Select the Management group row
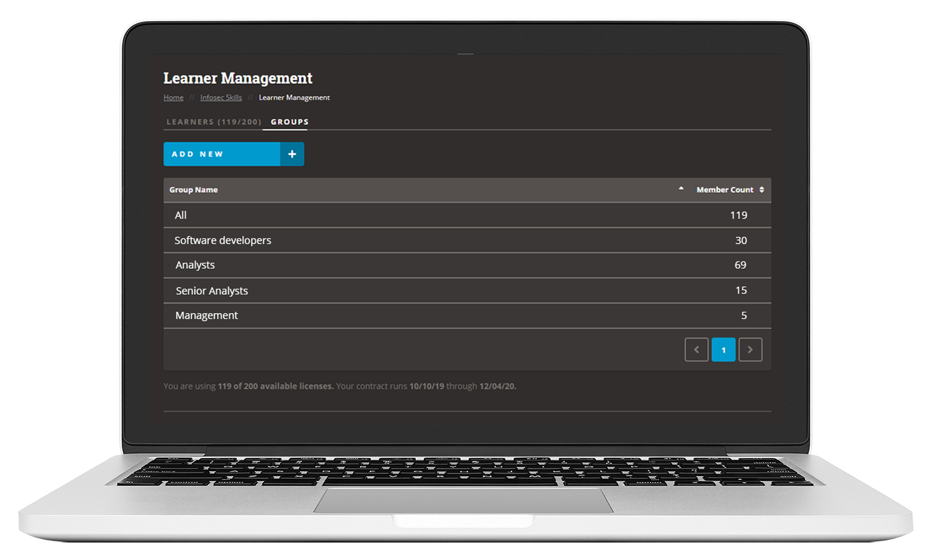This screenshot has height=560, width=932. point(206,315)
